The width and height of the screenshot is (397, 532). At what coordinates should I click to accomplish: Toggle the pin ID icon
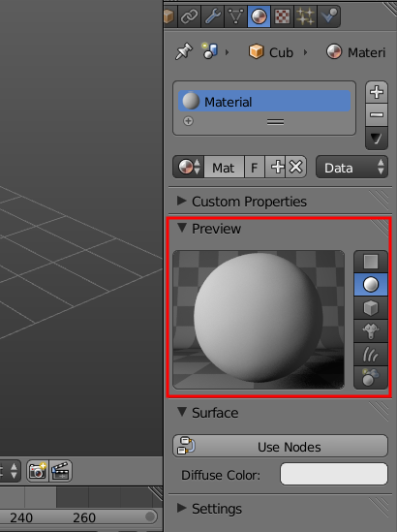[x=184, y=52]
